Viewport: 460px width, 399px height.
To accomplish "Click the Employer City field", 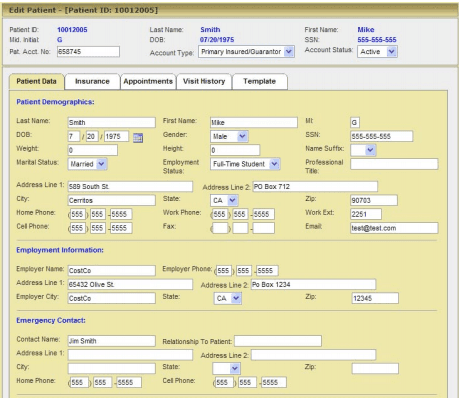I will coord(111,298).
